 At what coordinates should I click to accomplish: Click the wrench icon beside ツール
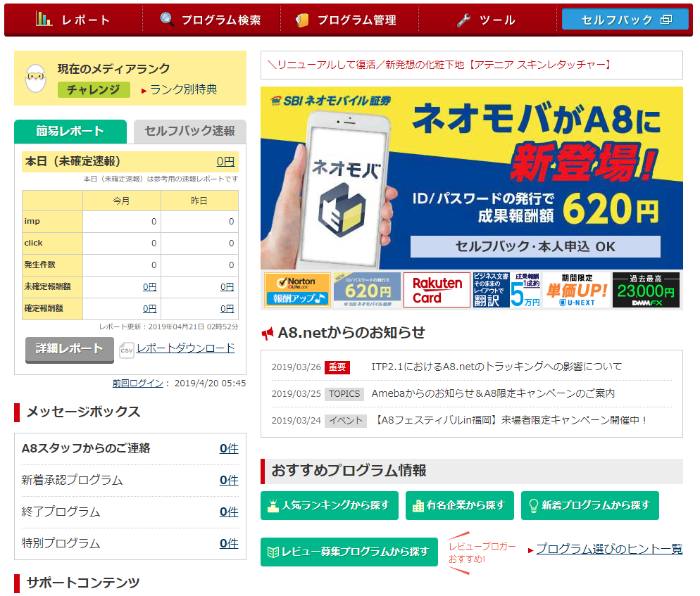tap(464, 20)
